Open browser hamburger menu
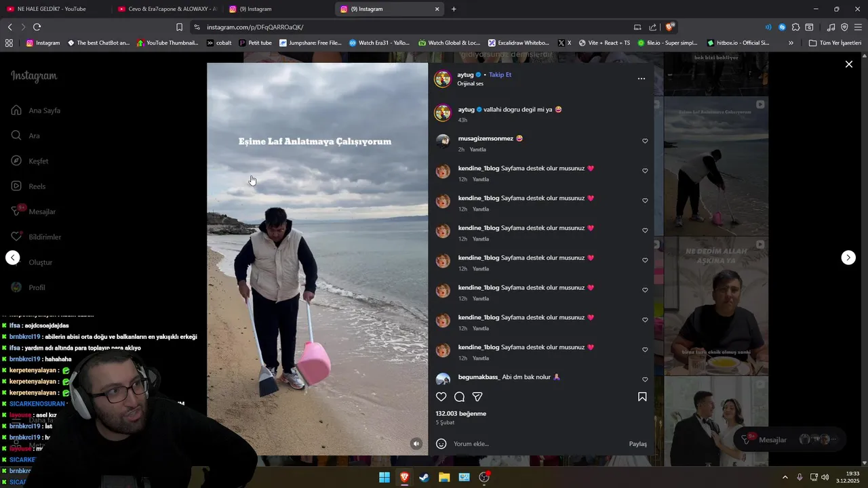868x488 pixels. pyautogui.click(x=859, y=27)
